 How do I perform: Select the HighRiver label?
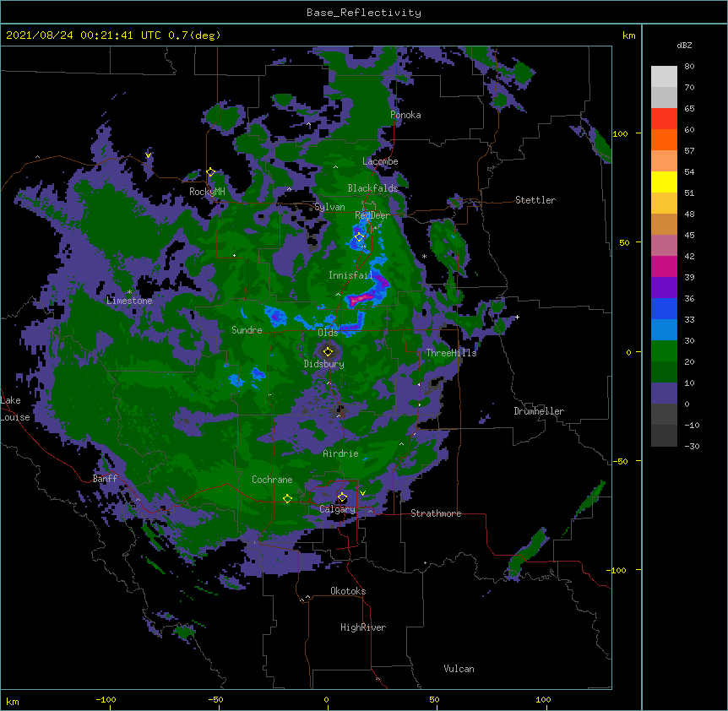[363, 627]
